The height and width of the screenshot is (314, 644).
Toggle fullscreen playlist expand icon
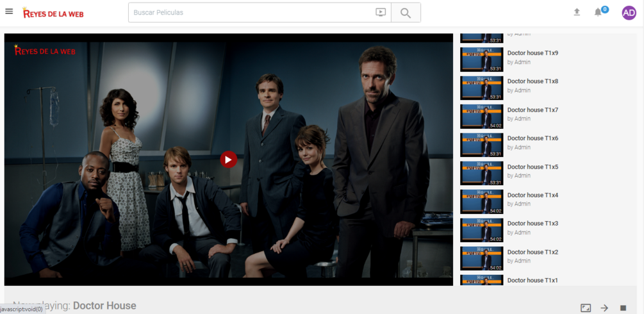(586, 308)
